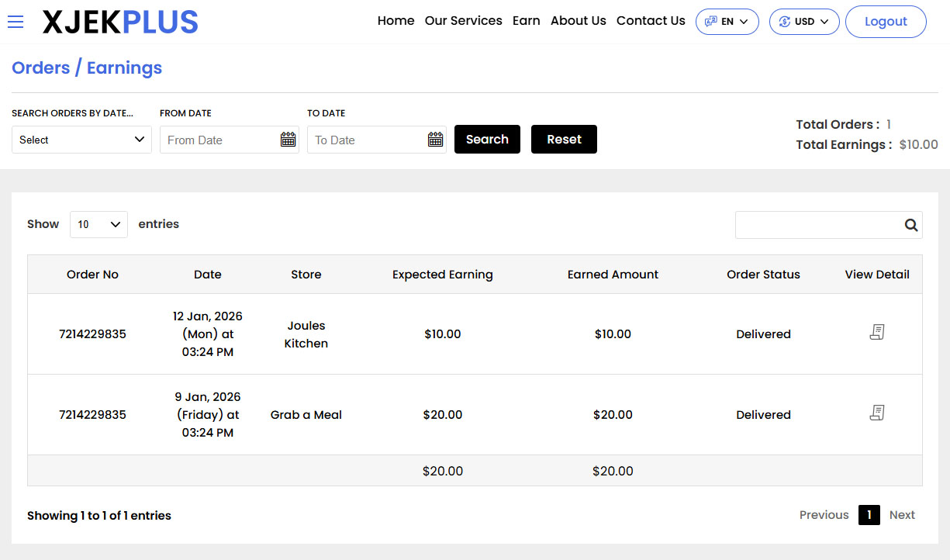
Task: Open the Our Services page
Action: 463,21
